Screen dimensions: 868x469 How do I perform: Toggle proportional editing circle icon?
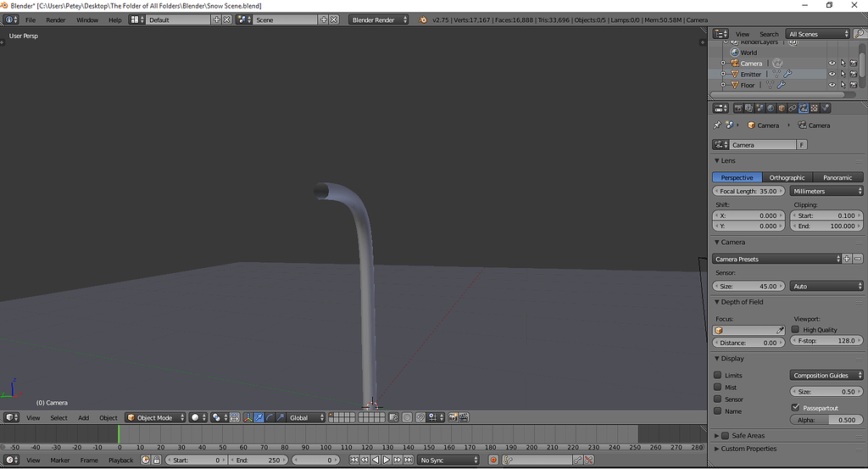tap(407, 417)
